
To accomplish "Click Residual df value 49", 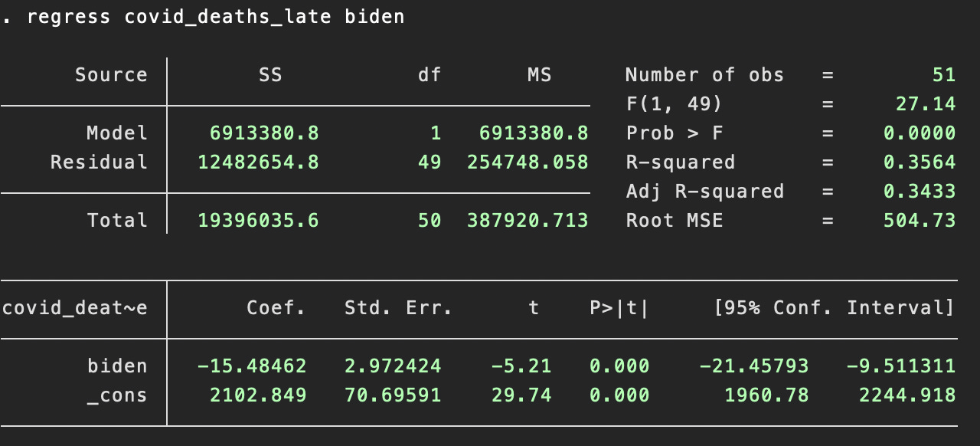I will pos(430,162).
